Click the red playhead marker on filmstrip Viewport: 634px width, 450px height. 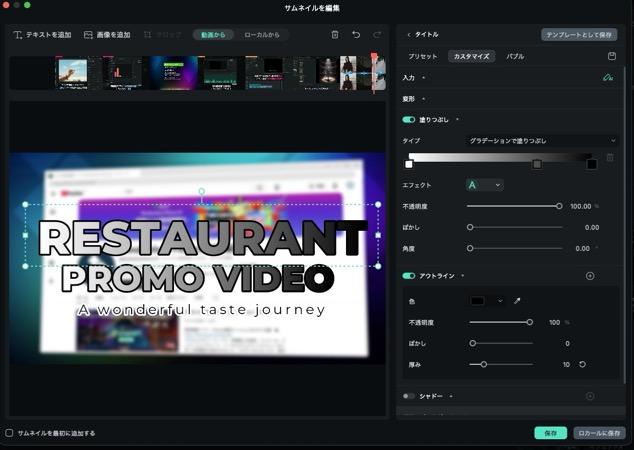click(x=374, y=57)
